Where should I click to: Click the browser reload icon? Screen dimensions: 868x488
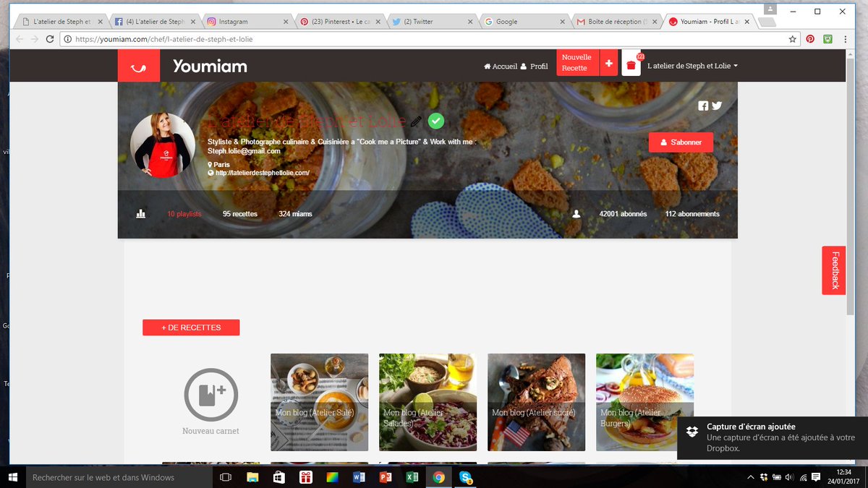click(x=50, y=39)
